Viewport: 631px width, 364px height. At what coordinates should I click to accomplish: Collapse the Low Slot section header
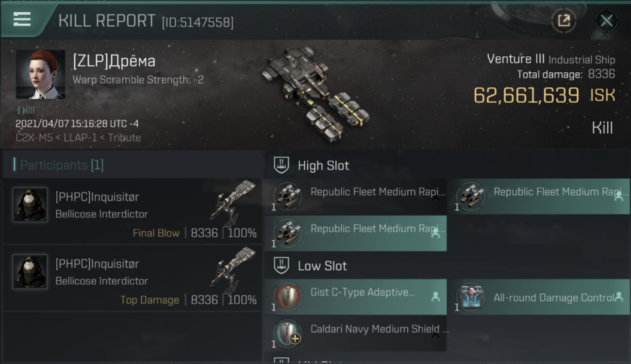(322, 266)
